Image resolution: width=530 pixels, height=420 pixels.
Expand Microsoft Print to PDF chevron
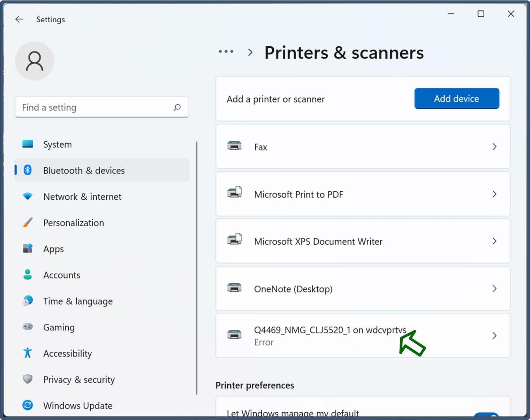pos(494,194)
